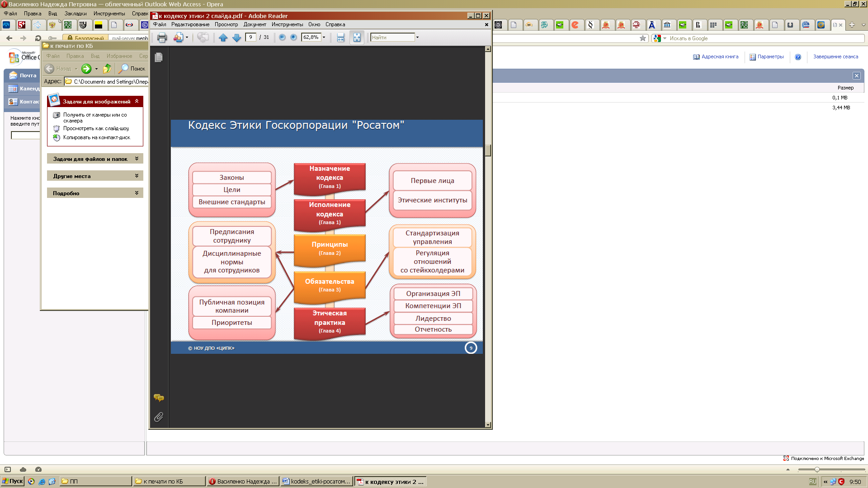The width and height of the screenshot is (868, 488).
Task: Open Просмотр menu in Adobe Reader
Action: pos(226,24)
